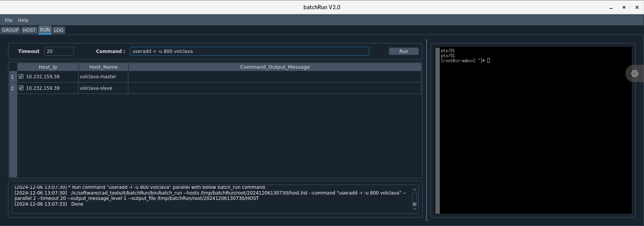The width and height of the screenshot is (644, 226).
Task: Toggle checkbox for host 10.232.159.39
Action: pos(21,88)
